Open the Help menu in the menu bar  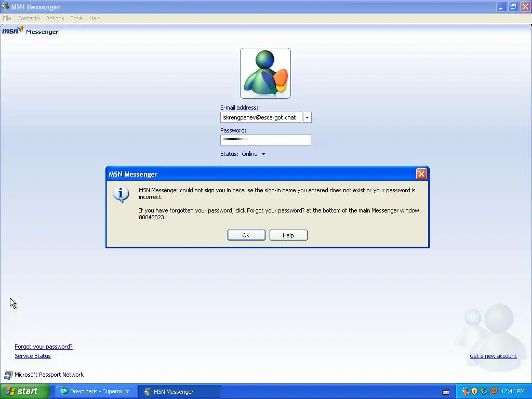pyautogui.click(x=95, y=18)
